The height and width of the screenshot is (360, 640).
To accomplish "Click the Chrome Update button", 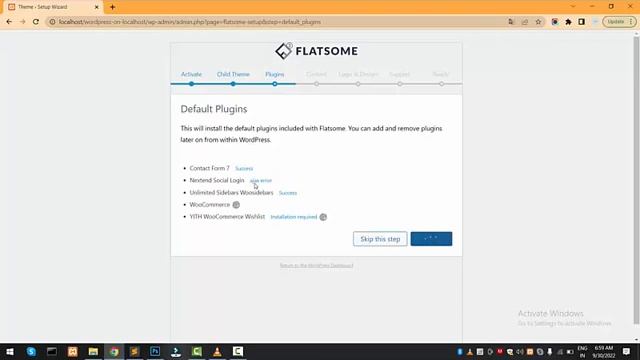I will tap(619, 22).
